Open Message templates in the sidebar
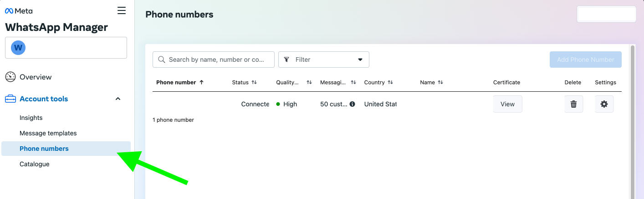Image resolution: width=644 pixels, height=199 pixels. pyautogui.click(x=48, y=133)
